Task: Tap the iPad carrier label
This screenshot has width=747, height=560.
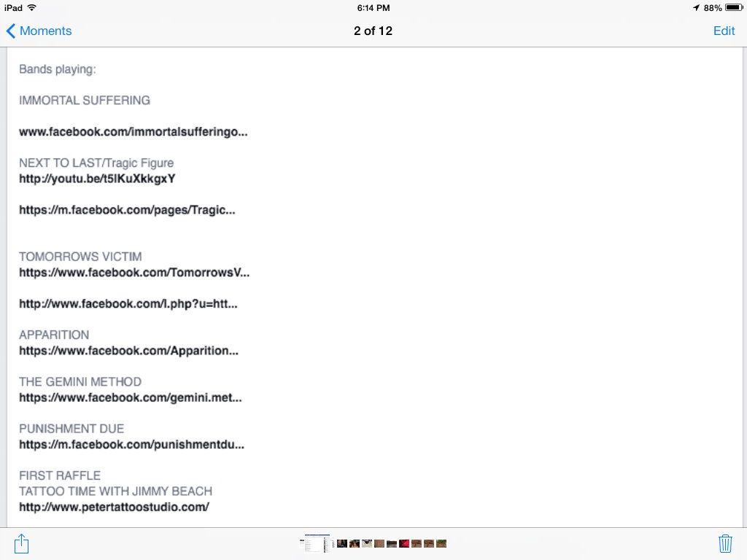Action: pyautogui.click(x=13, y=7)
